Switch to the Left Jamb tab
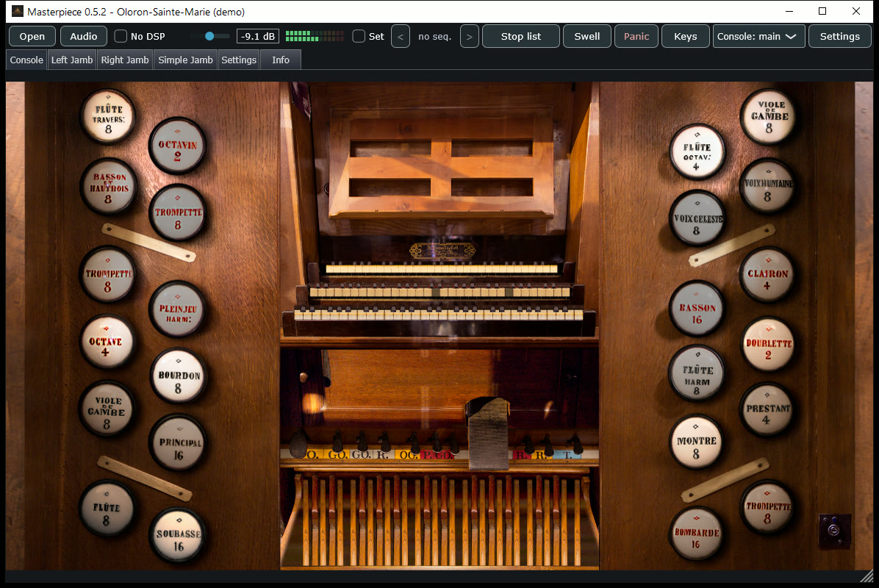 tap(72, 60)
